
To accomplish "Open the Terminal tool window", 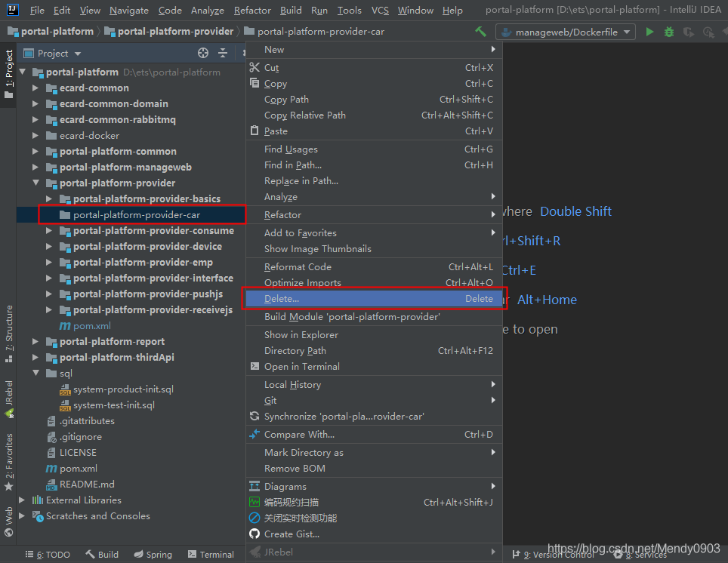I will coord(211,554).
